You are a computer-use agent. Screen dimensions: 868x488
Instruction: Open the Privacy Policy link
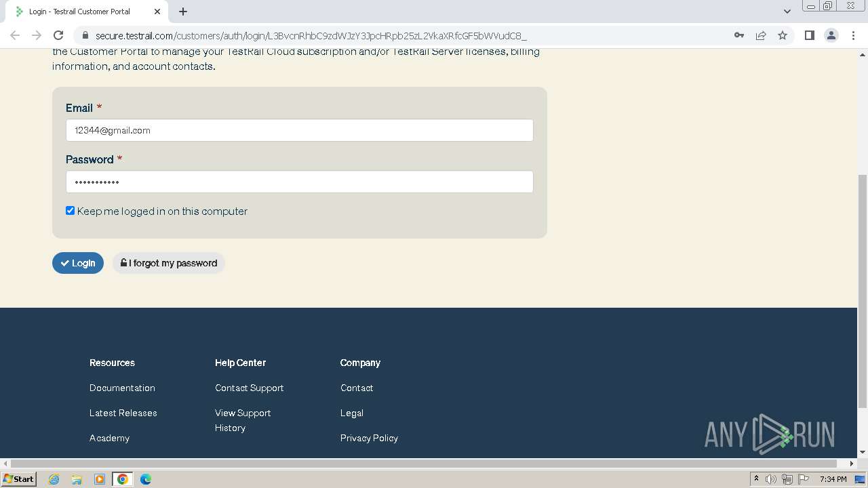[x=369, y=438]
